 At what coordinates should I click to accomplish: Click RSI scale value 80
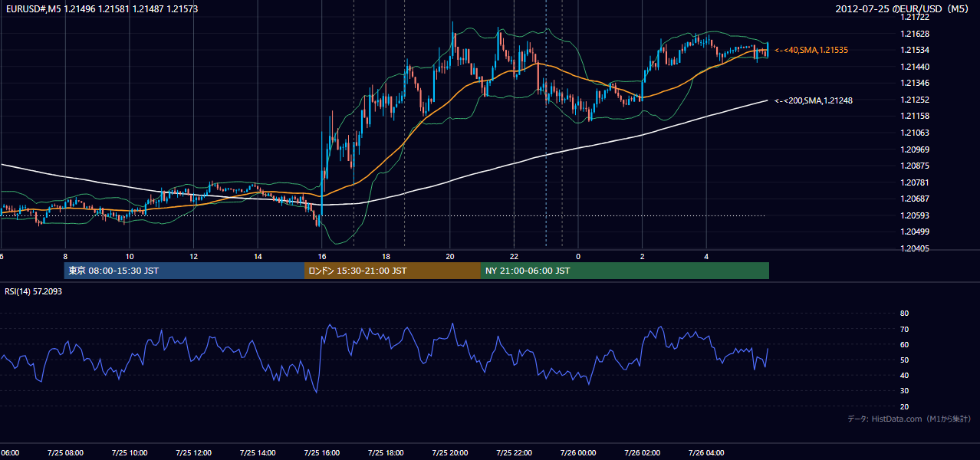pos(904,314)
